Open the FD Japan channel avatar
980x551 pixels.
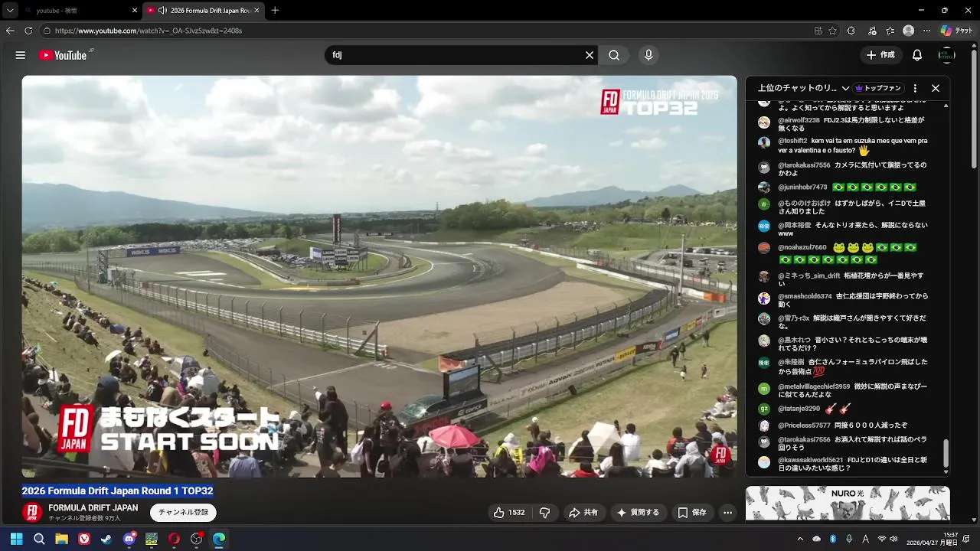(32, 513)
